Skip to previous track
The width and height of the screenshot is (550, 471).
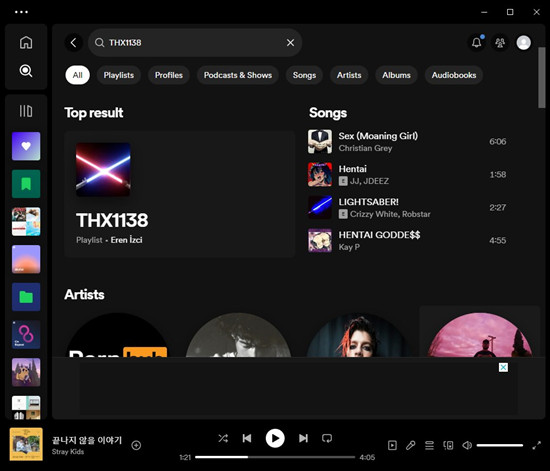click(x=247, y=438)
